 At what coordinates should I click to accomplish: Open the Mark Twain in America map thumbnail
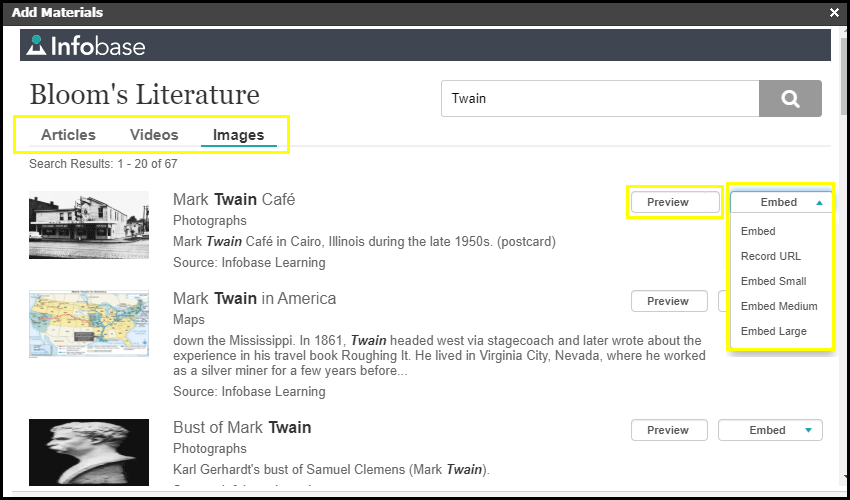89,323
